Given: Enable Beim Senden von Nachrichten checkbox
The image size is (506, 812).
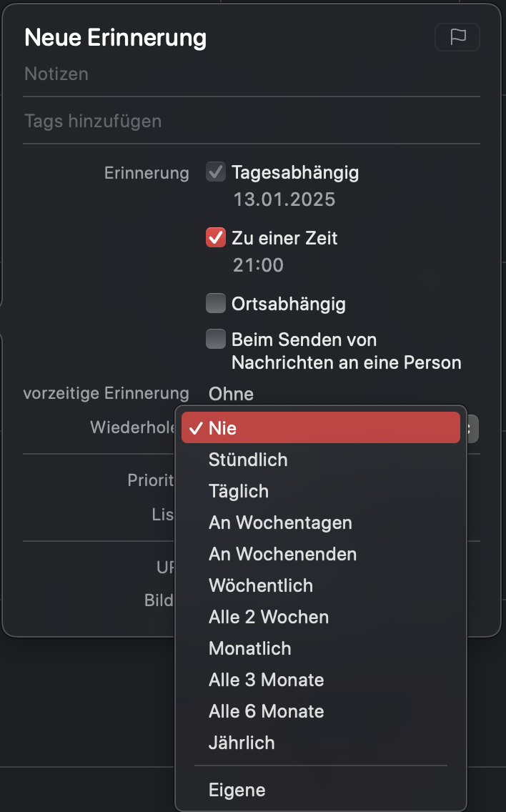Looking at the screenshot, I should click(x=216, y=339).
